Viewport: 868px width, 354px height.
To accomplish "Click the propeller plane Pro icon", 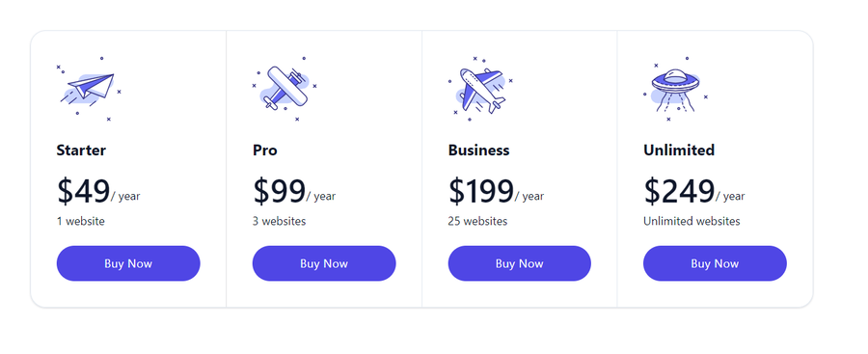I will click(x=285, y=89).
